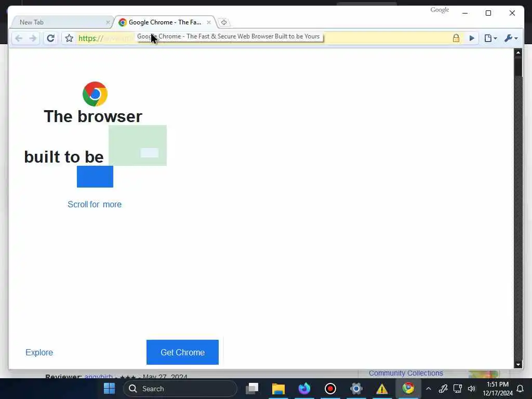Image resolution: width=532 pixels, height=399 pixels.
Task: Open Community Collections link in background window
Action: [406, 373]
